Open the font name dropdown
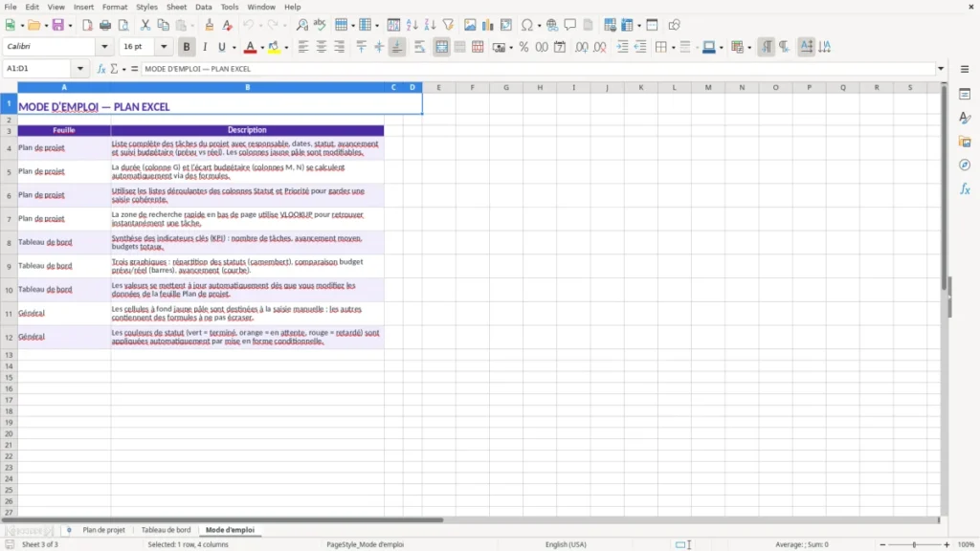Image resolution: width=980 pixels, height=551 pixels. (x=104, y=46)
